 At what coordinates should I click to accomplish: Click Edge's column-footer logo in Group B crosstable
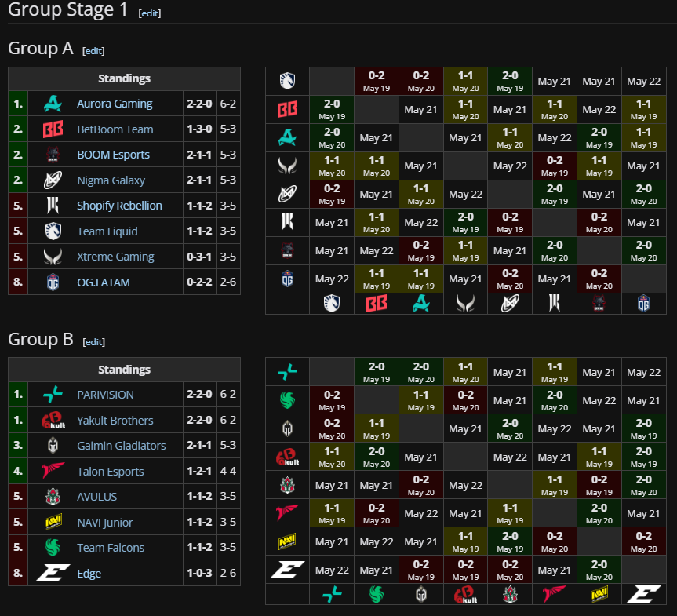pyautogui.click(x=644, y=595)
